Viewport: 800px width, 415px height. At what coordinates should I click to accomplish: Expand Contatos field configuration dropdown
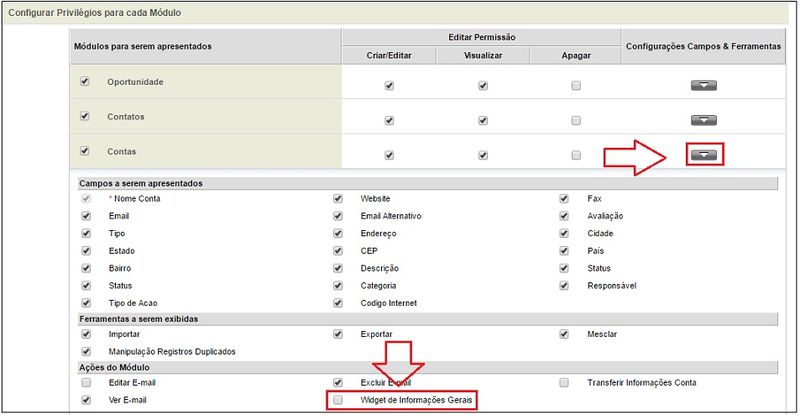(x=704, y=120)
